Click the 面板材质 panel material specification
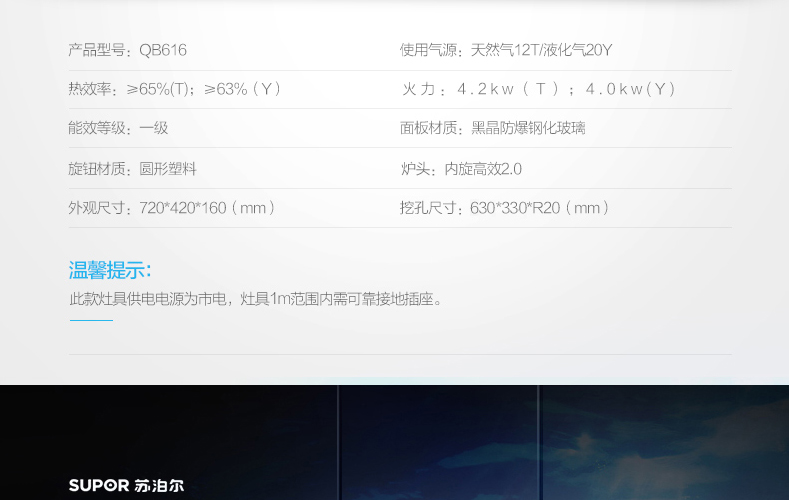The image size is (789, 500). (493, 128)
